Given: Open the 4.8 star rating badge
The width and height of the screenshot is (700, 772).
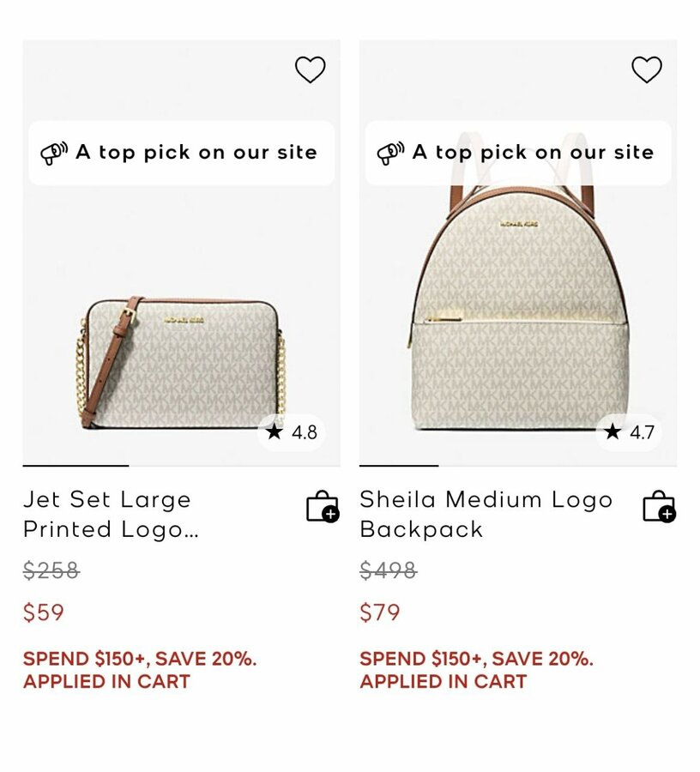Looking at the screenshot, I should 292,432.
